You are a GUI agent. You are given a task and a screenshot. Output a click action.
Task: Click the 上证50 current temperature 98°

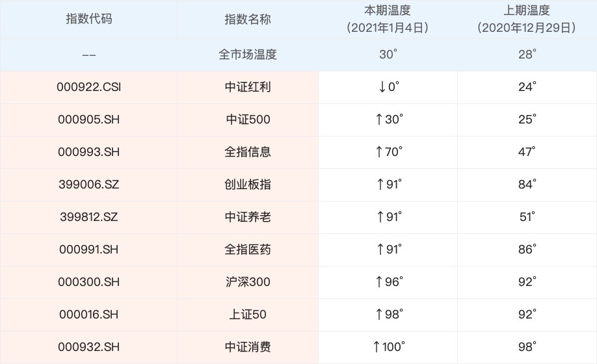390,315
